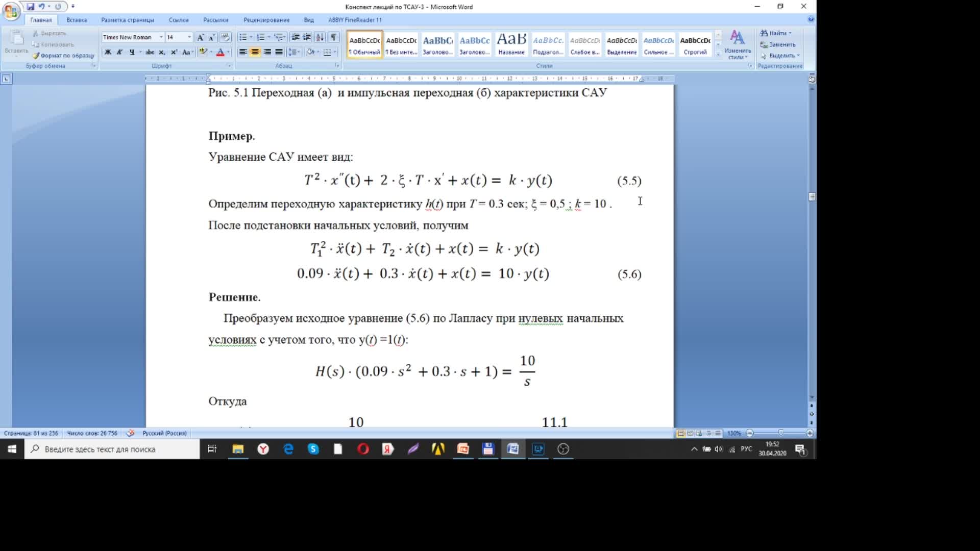
Task: Expand the Paragraph (Абзац) dialog launcher
Action: point(337,66)
